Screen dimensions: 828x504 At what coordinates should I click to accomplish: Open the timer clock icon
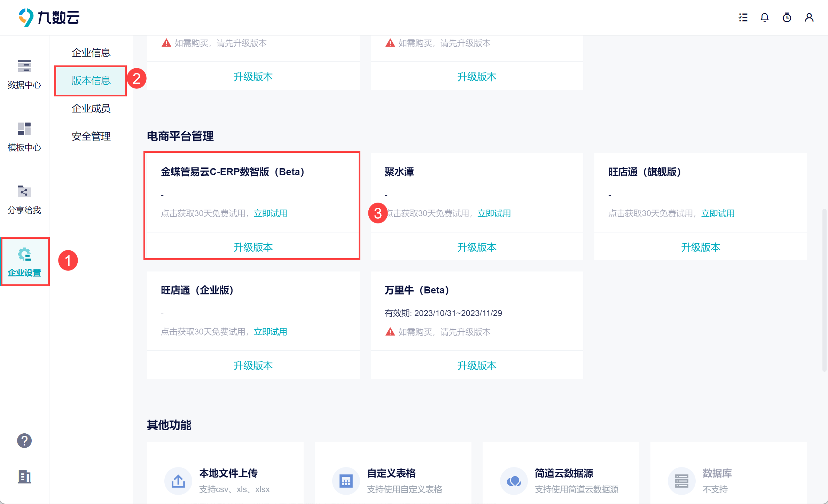(x=787, y=17)
